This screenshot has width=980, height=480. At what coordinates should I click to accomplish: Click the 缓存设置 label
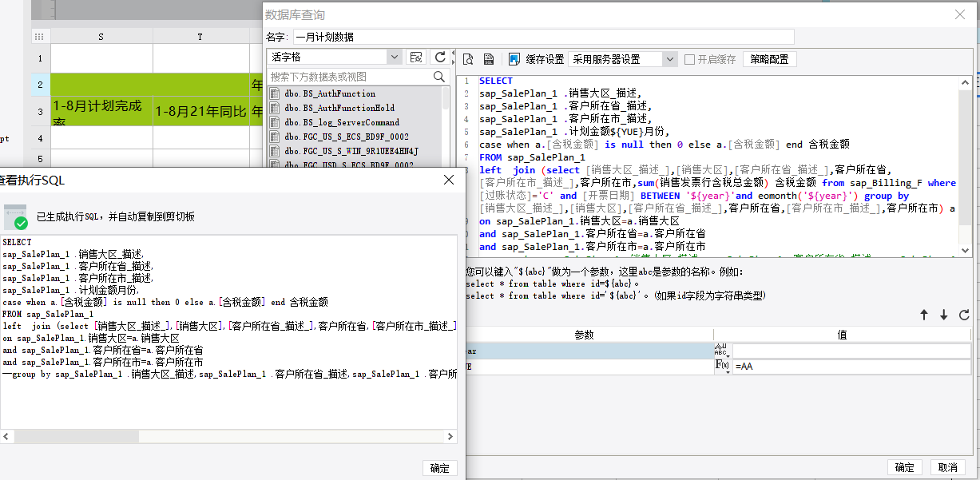[x=545, y=59]
